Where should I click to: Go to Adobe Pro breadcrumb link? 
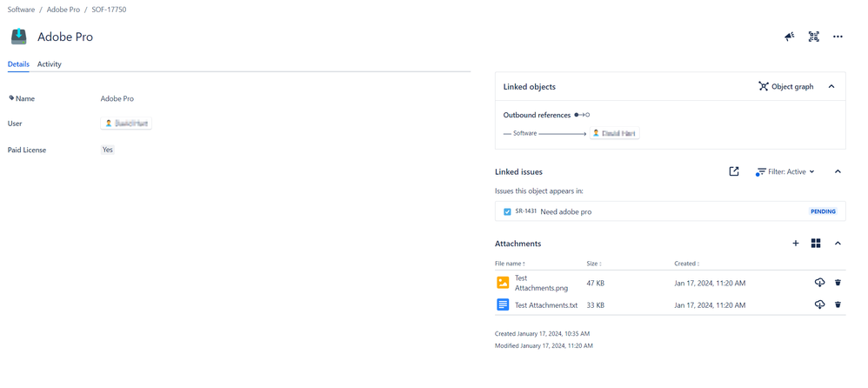pos(63,10)
